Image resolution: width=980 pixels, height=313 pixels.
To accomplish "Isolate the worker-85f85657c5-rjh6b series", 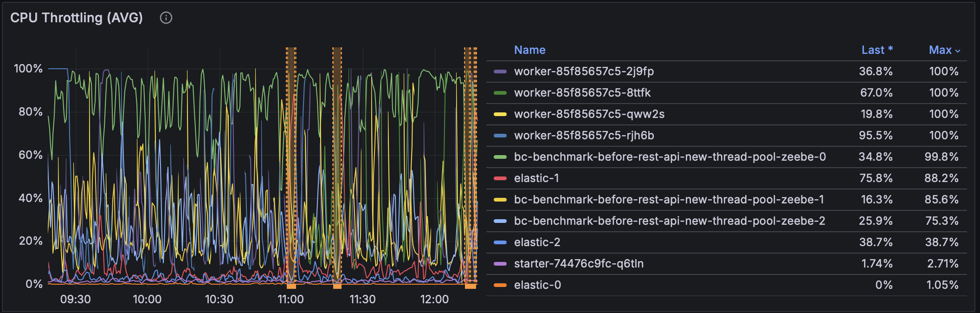I will [584, 136].
